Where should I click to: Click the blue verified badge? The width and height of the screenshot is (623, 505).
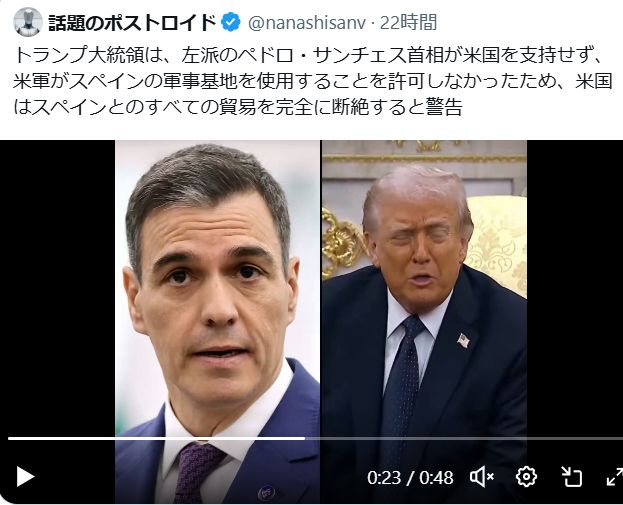point(230,22)
